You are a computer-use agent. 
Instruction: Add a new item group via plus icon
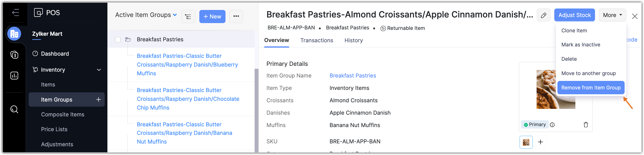click(98, 100)
